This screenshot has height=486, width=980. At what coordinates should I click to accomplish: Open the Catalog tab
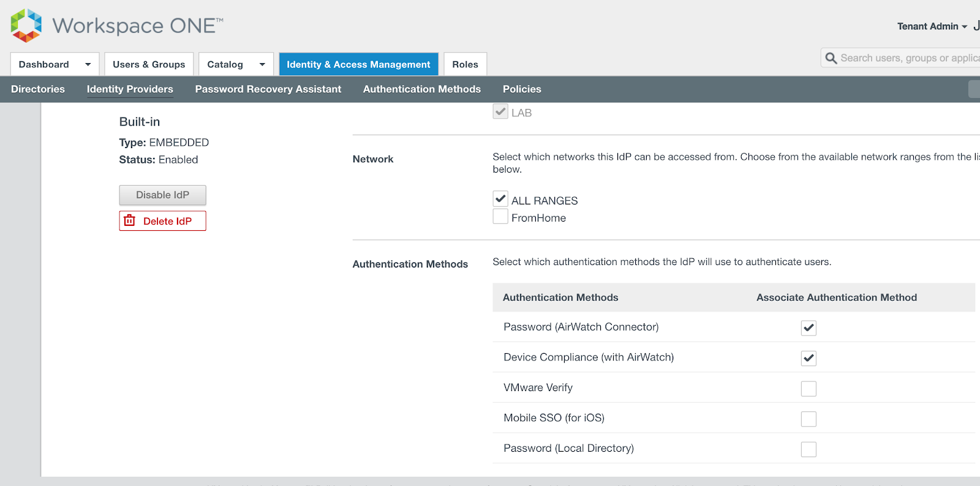point(236,64)
